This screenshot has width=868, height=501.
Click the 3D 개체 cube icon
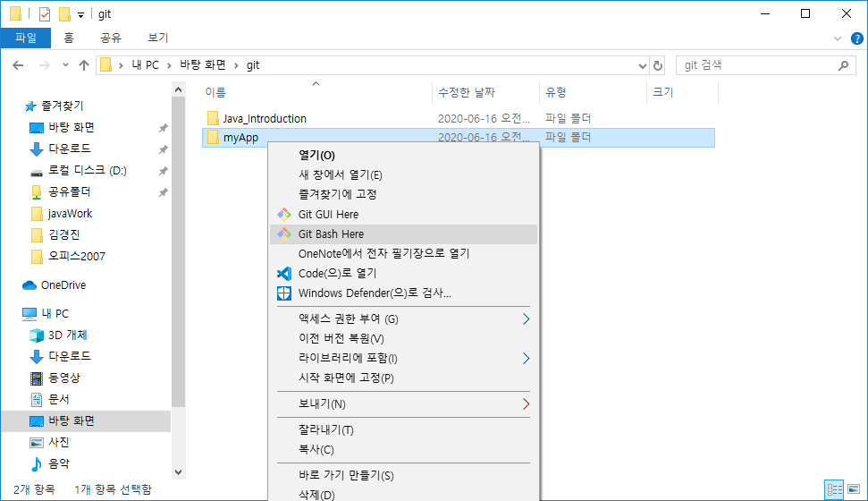point(37,335)
